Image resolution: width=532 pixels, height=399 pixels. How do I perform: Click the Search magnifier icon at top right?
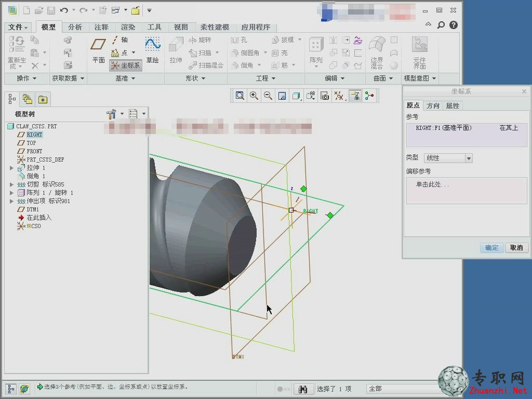(441, 25)
